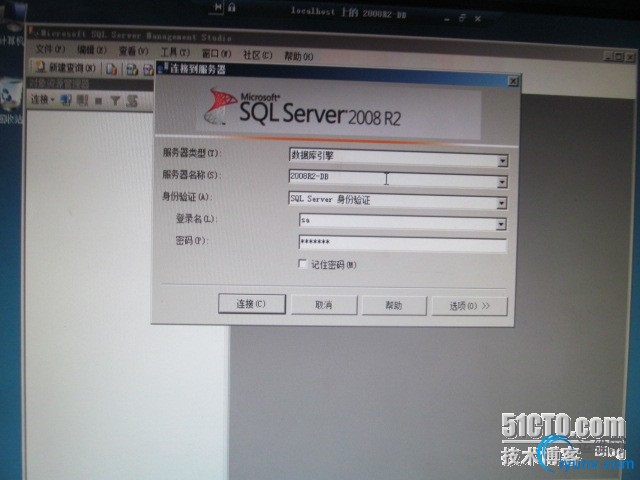The width and height of the screenshot is (640, 480).
Task: Minimize the remote console session bar
Action: pos(448,19)
